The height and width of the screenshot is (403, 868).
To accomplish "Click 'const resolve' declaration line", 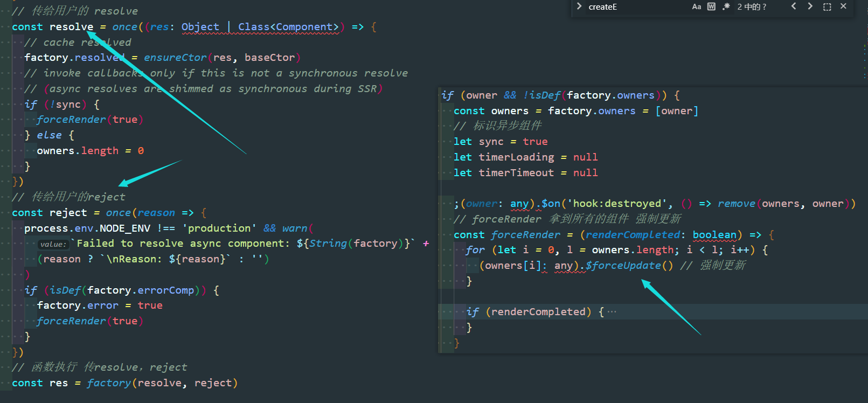I will point(194,27).
